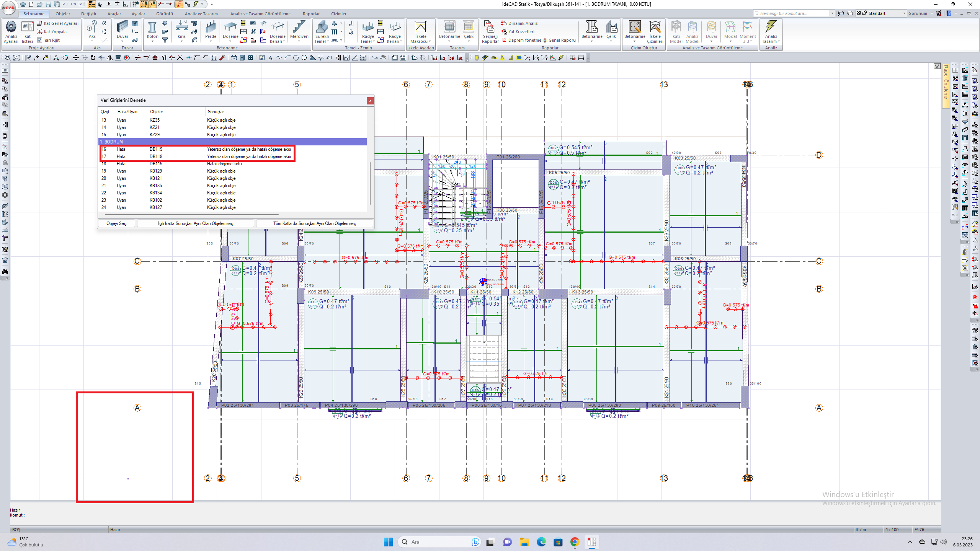The height and width of the screenshot is (551, 980).
Task: Switch to the Değiştir ribbon tab
Action: pyautogui.click(x=89, y=14)
